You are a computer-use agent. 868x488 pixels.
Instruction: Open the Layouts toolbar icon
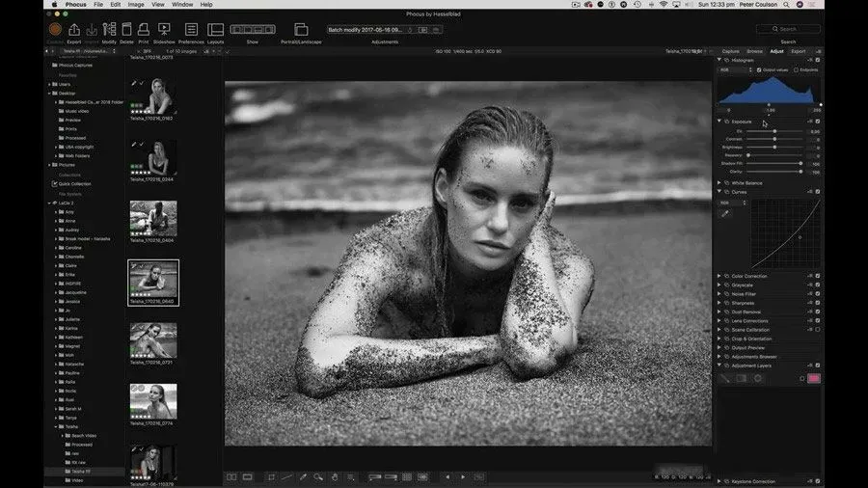215,29
